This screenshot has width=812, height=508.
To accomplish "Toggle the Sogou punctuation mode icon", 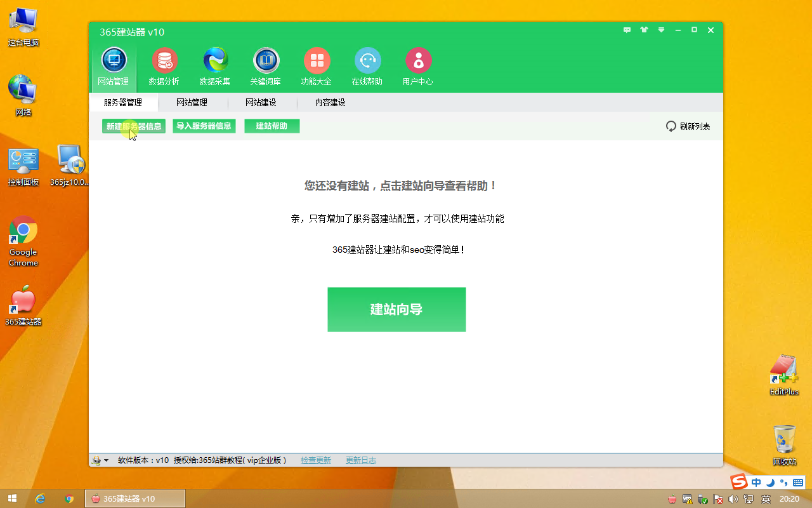I will tap(783, 483).
